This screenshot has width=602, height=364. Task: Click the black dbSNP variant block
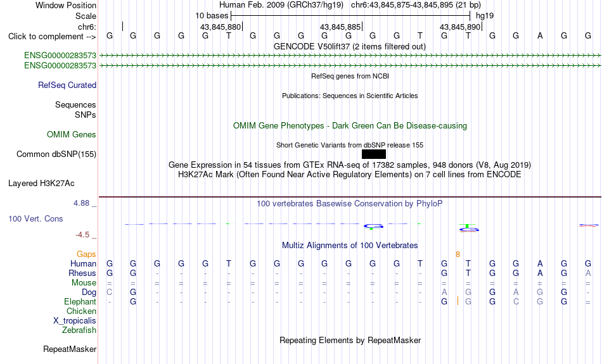[x=374, y=154]
